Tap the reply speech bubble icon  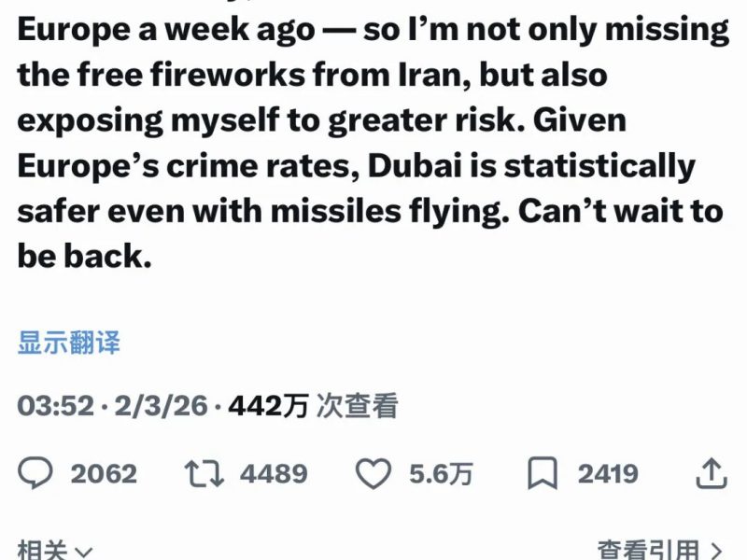35,473
